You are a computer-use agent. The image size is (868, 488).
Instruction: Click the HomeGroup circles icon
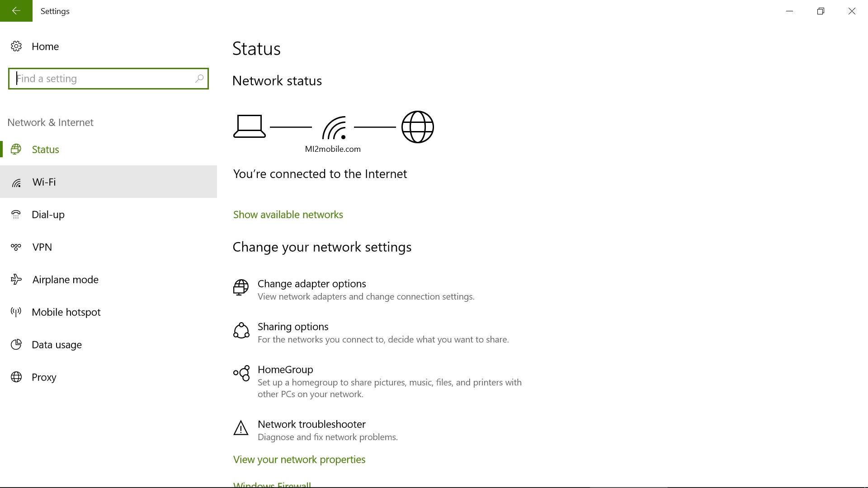tap(241, 373)
